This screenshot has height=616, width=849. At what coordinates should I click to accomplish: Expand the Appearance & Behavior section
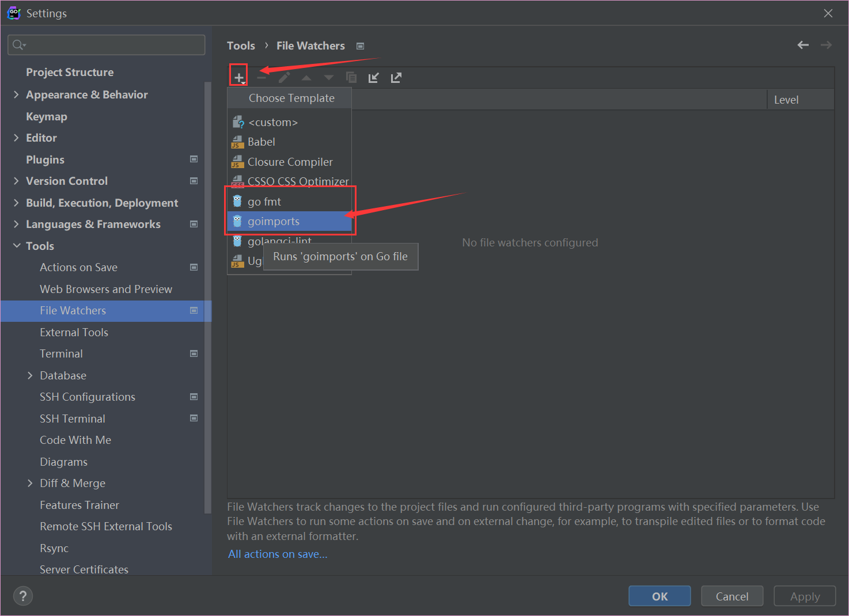point(16,94)
